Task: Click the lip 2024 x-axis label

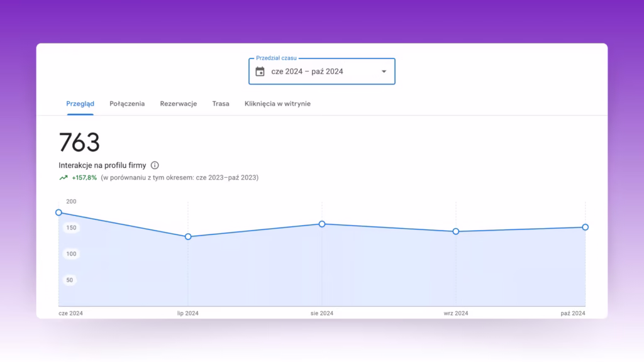Action: coord(187,313)
